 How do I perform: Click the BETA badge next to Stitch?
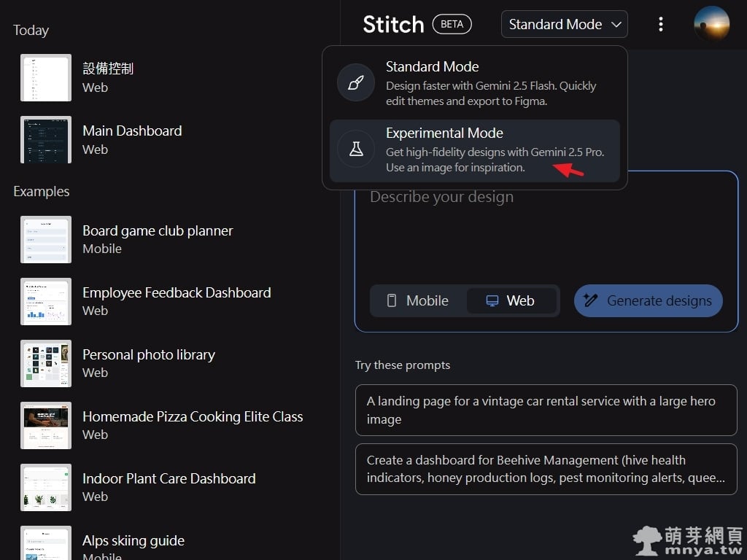(452, 24)
